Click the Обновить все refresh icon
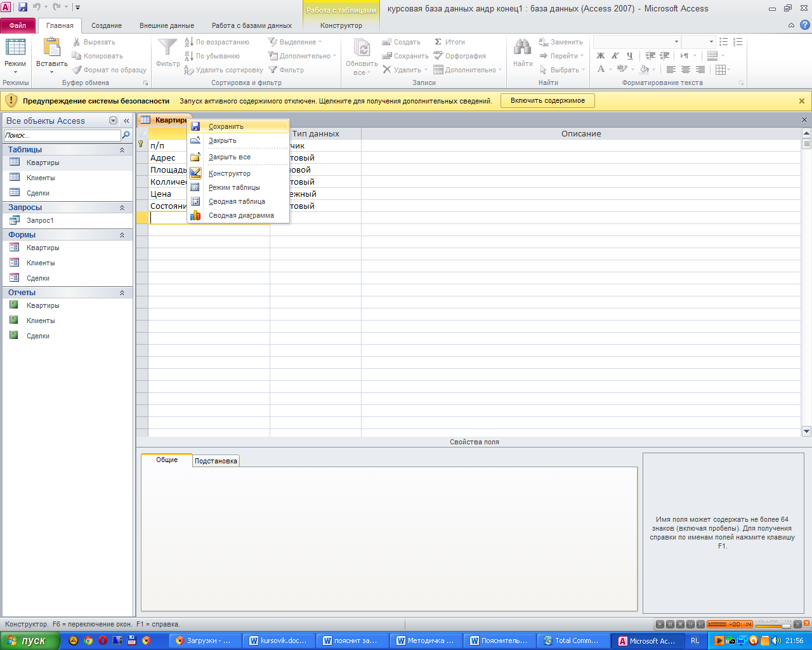 (x=362, y=48)
